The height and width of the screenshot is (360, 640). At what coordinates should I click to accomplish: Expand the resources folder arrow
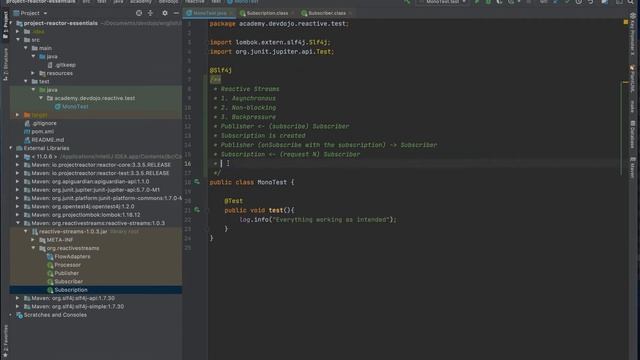point(33,73)
